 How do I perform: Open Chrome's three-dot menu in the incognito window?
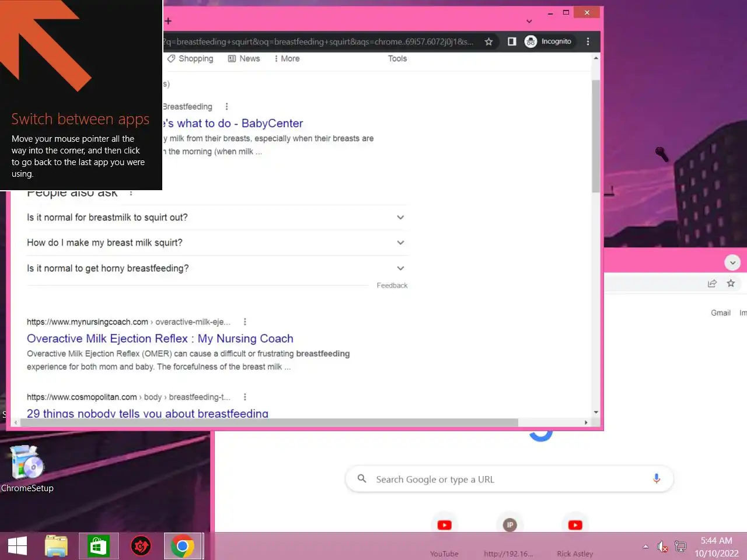click(x=588, y=41)
